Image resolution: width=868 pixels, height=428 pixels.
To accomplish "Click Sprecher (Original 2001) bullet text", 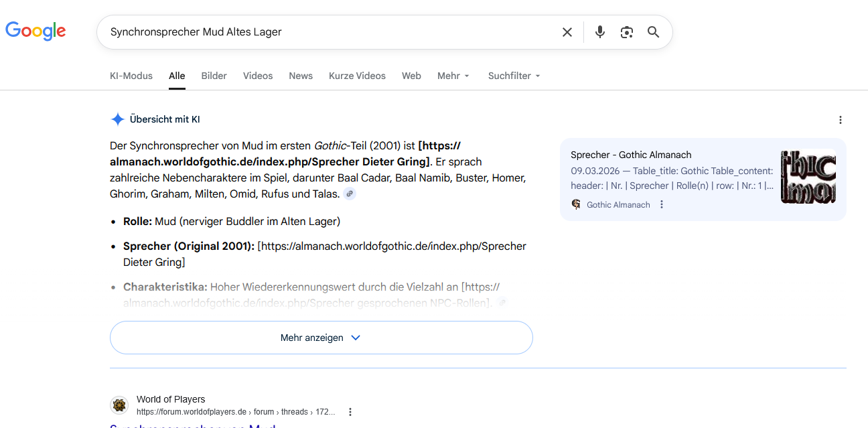I will [325, 254].
